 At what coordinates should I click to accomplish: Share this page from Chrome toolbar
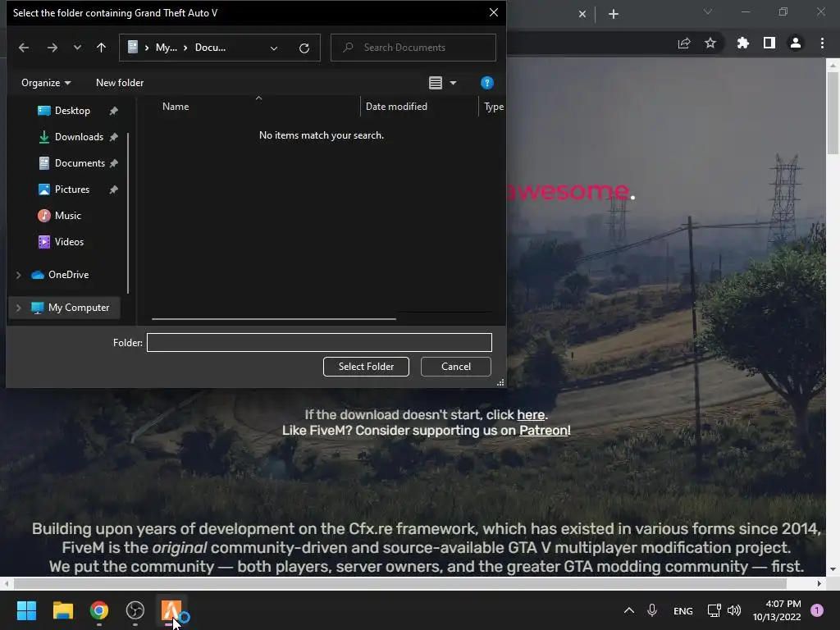684,43
